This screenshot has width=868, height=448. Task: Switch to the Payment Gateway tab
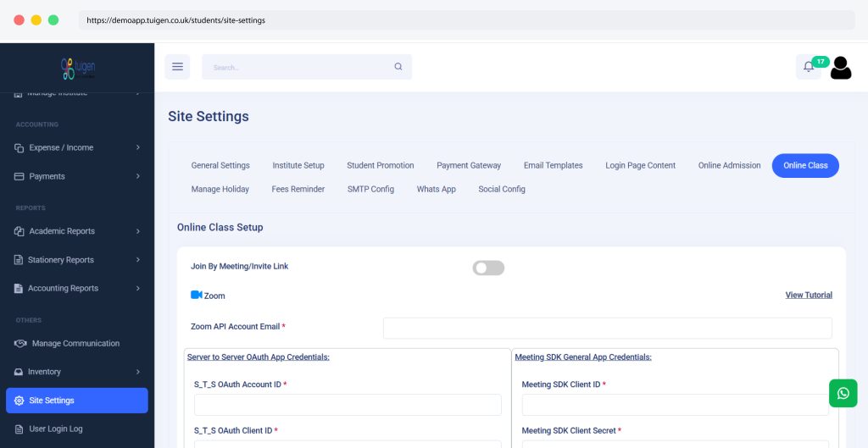pos(469,165)
